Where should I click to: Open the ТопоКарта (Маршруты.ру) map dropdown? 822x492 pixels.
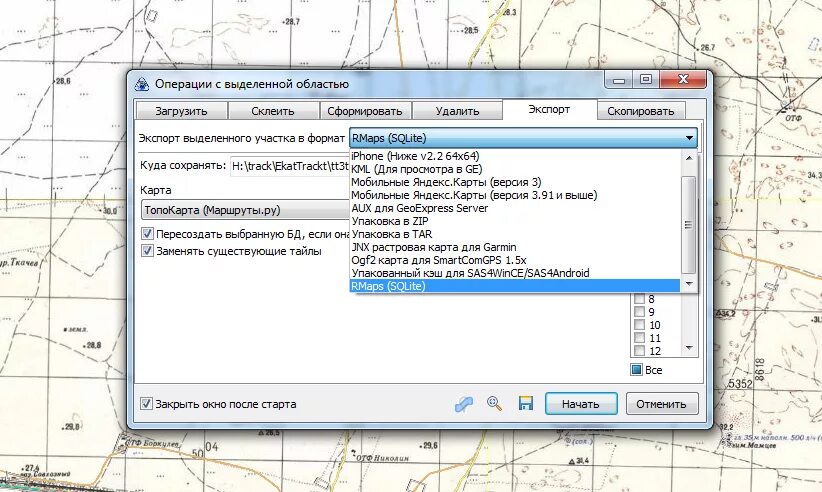245,210
